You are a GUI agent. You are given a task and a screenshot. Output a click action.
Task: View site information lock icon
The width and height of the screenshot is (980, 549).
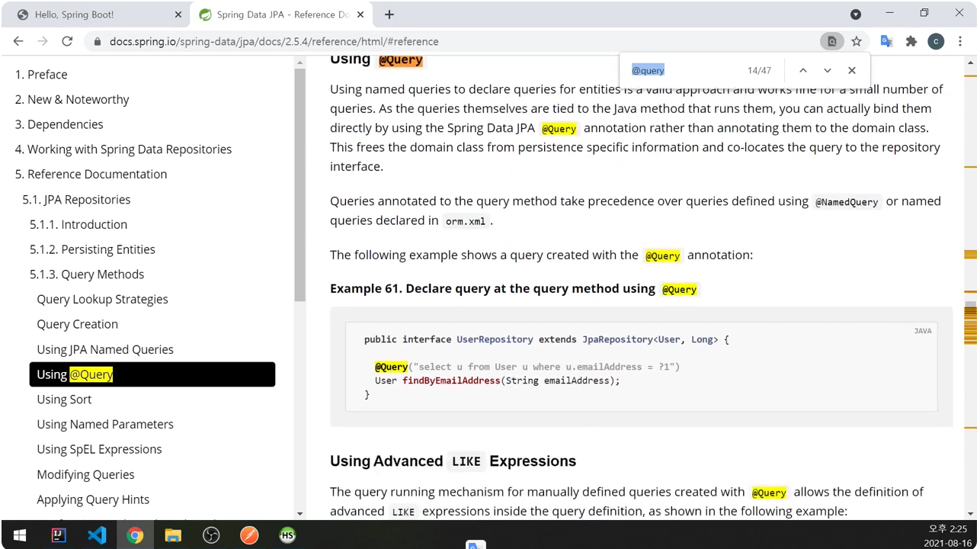(97, 41)
